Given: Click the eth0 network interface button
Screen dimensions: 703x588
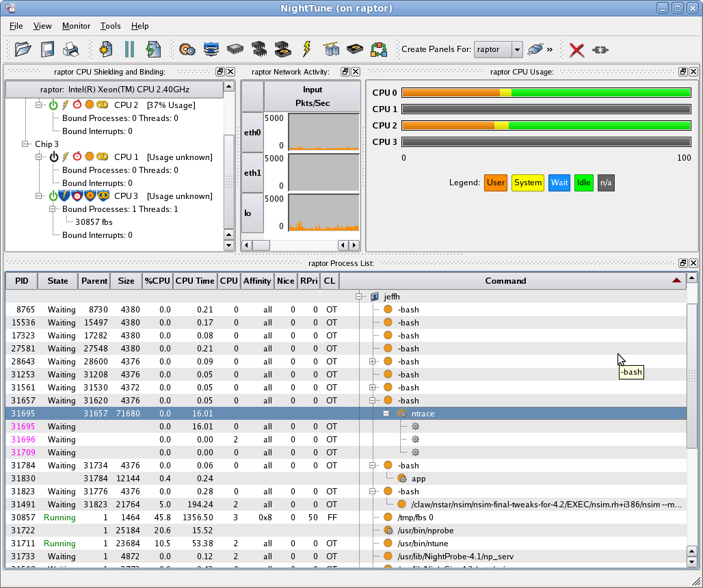Looking at the screenshot, I should point(252,132).
